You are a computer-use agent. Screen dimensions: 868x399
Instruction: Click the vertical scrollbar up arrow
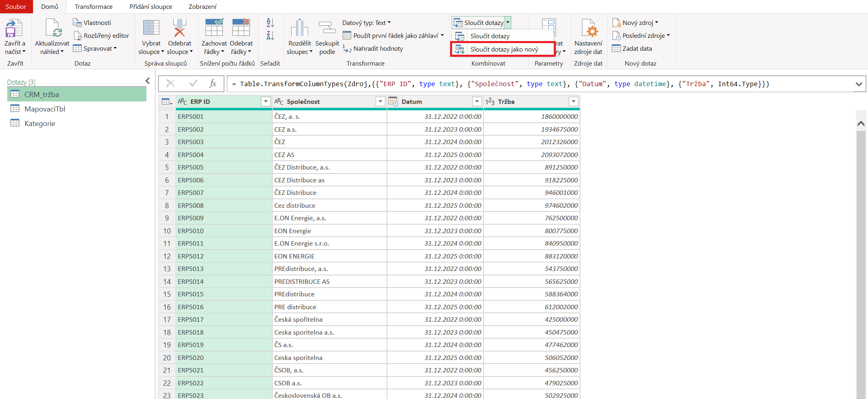tap(861, 124)
